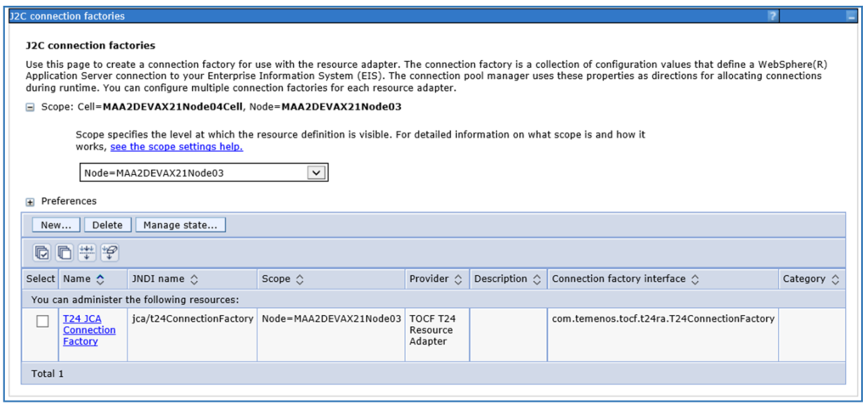
Task: Sort by JNDI name column arrows
Action: tap(194, 279)
